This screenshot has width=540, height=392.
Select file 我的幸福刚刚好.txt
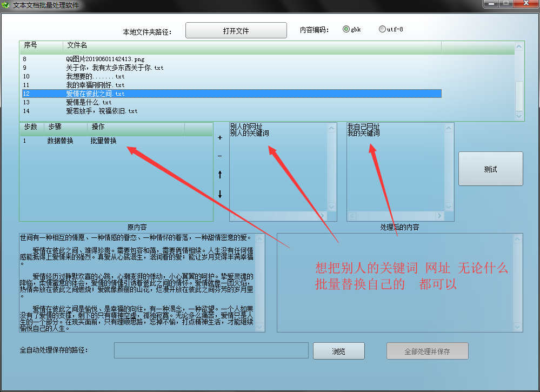tap(95, 85)
